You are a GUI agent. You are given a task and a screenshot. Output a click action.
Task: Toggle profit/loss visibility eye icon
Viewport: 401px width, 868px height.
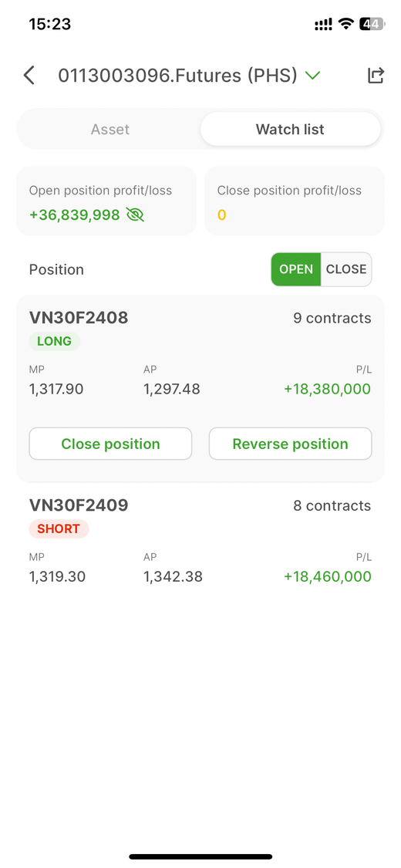[x=135, y=214]
